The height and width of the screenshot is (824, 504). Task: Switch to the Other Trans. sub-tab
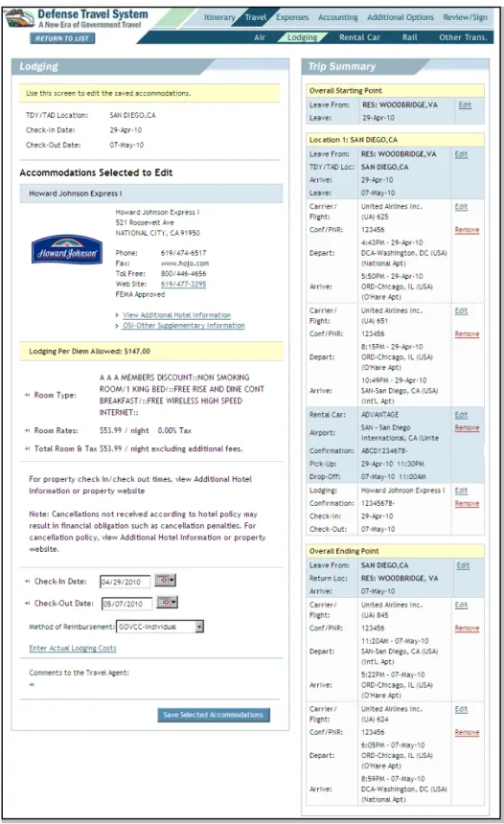463,37
